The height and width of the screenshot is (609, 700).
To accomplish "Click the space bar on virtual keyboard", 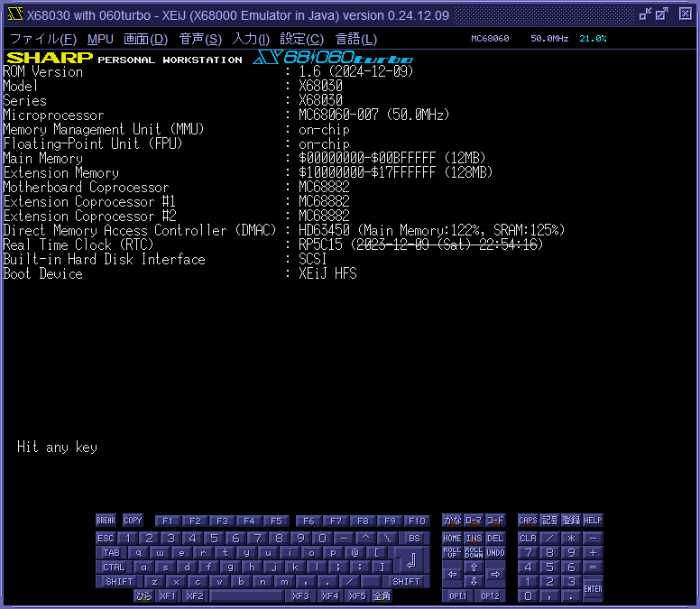I will pos(246,596).
